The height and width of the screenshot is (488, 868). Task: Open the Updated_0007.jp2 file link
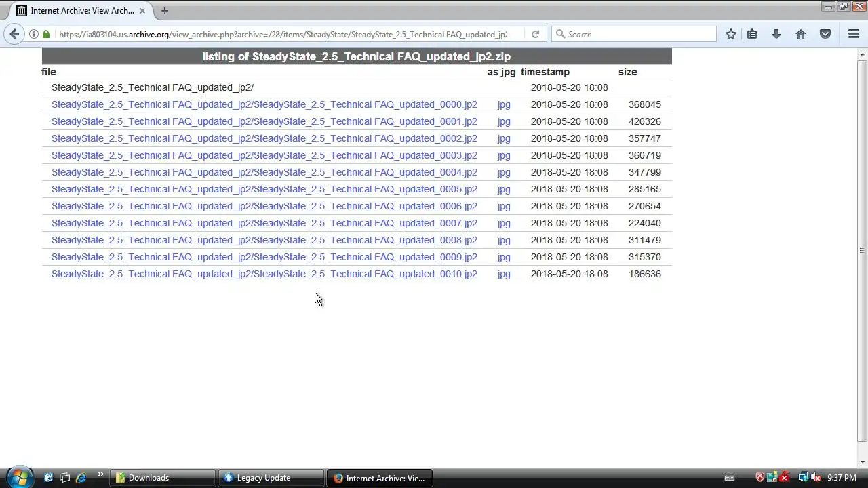pos(264,223)
